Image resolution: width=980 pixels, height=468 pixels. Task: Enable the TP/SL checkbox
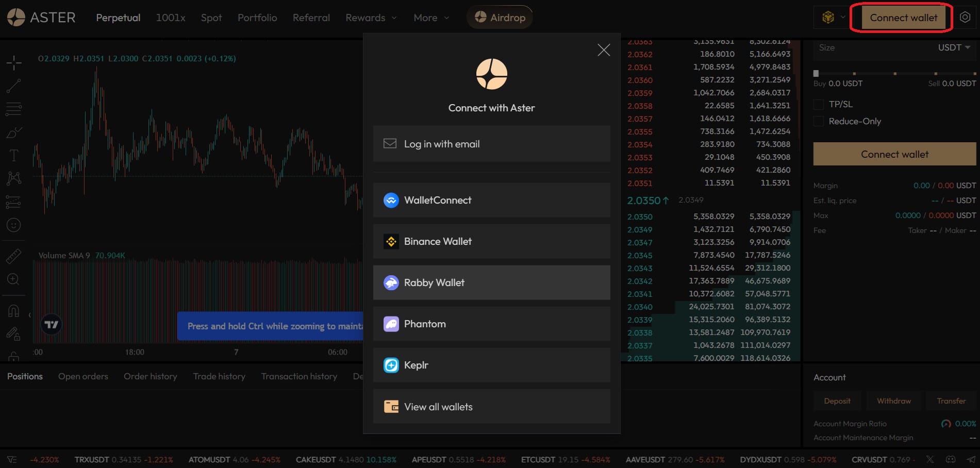(818, 105)
